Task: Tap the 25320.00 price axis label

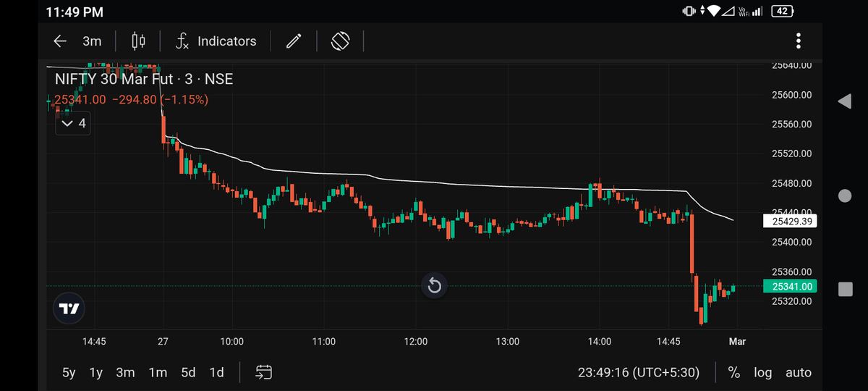Action: click(792, 300)
